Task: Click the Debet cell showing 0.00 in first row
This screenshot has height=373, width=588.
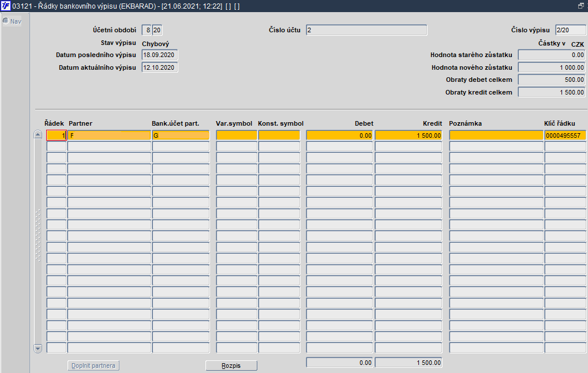Action: 339,135
